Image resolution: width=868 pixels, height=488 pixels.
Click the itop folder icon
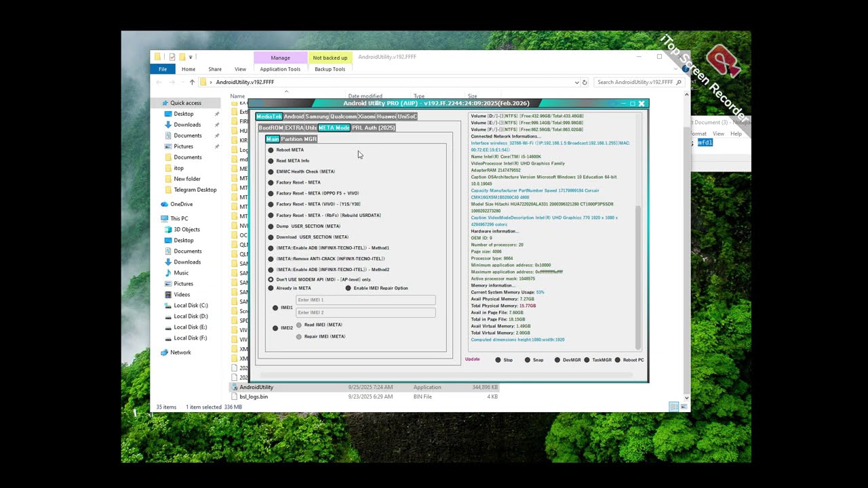tap(168, 168)
